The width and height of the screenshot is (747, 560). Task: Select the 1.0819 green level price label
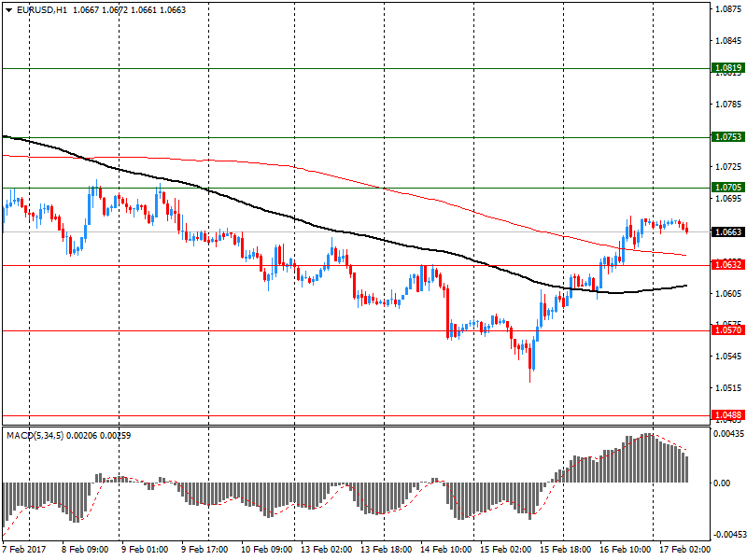coord(728,67)
